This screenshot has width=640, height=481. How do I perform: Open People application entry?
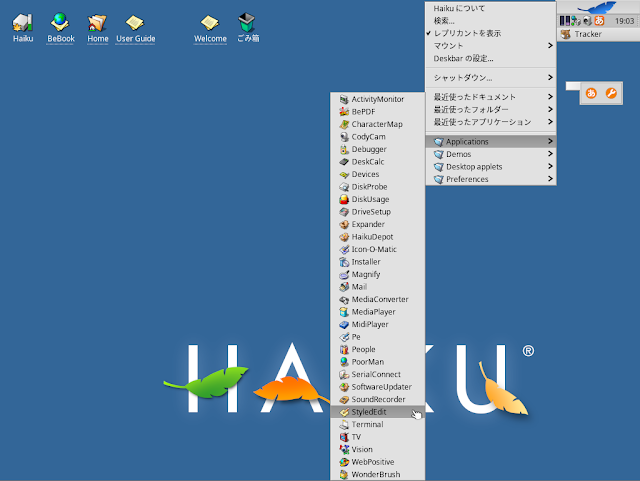pyautogui.click(x=378, y=350)
